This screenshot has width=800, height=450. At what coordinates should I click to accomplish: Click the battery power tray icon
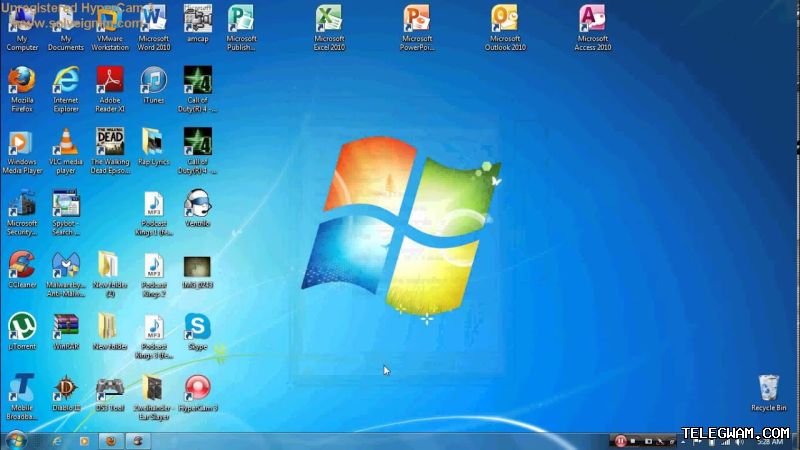pos(711,442)
